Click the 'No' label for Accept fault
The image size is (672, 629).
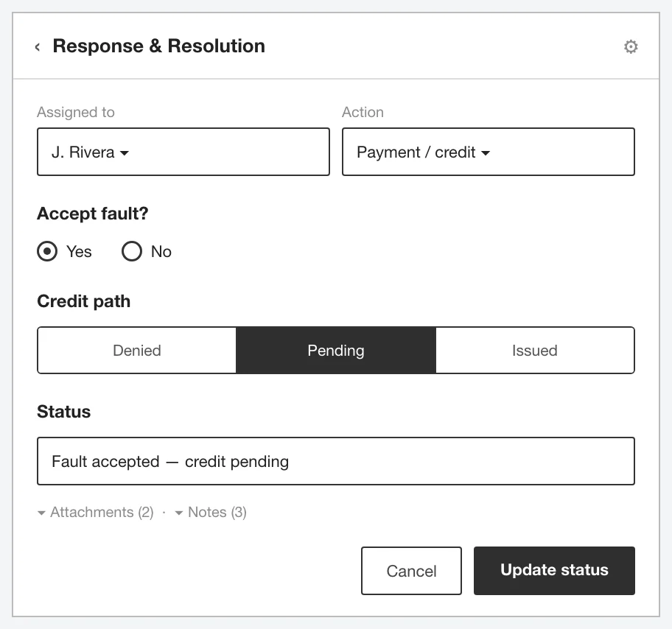point(161,251)
